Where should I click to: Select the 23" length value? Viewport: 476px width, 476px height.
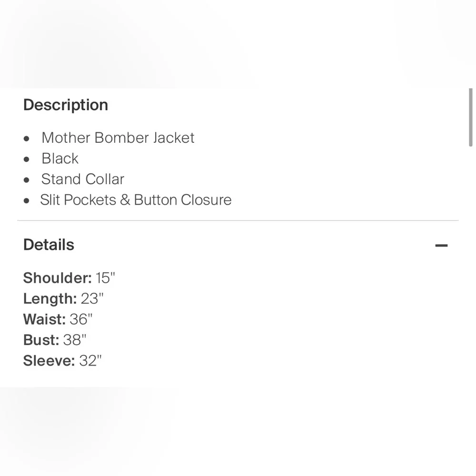92,299
